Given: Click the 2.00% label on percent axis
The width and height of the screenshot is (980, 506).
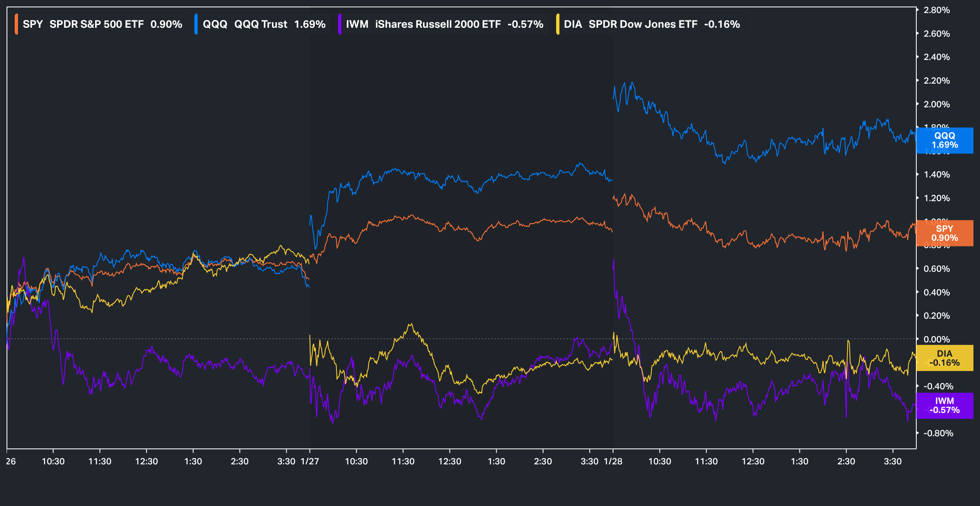Looking at the screenshot, I should pyautogui.click(x=936, y=104).
